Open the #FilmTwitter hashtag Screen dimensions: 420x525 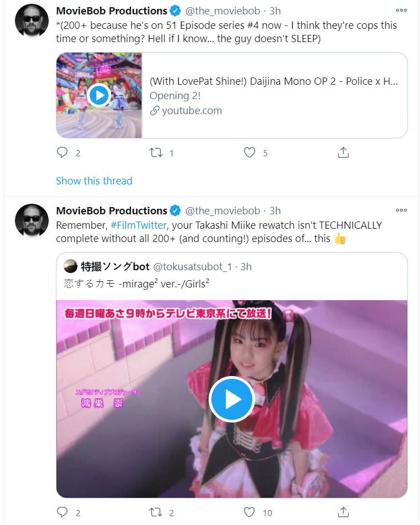tap(138, 225)
